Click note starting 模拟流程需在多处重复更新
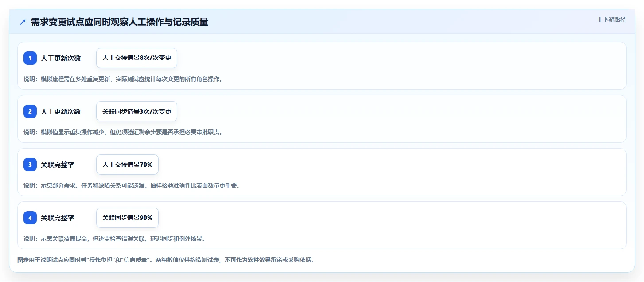This screenshot has width=644, height=282. coord(123,79)
